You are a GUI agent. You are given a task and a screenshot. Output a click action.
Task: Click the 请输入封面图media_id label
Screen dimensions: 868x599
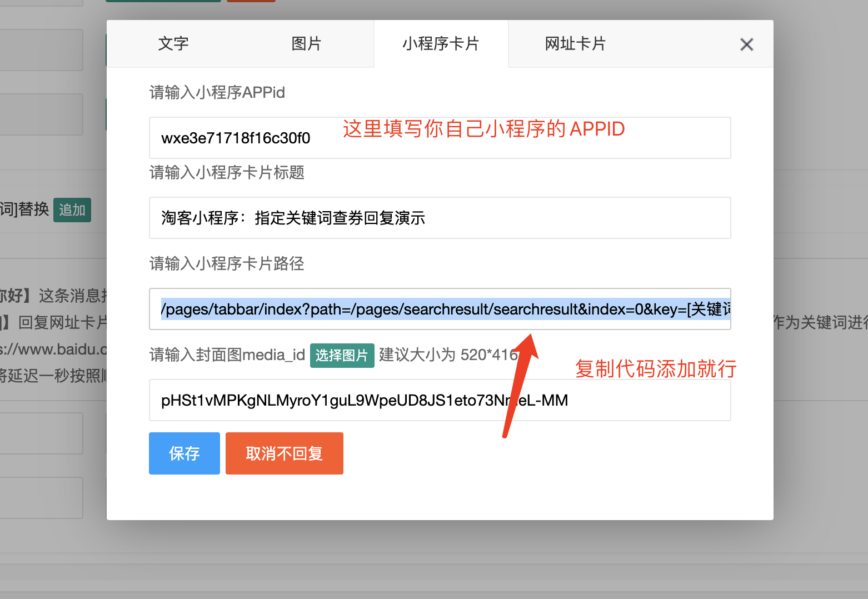pos(227,355)
